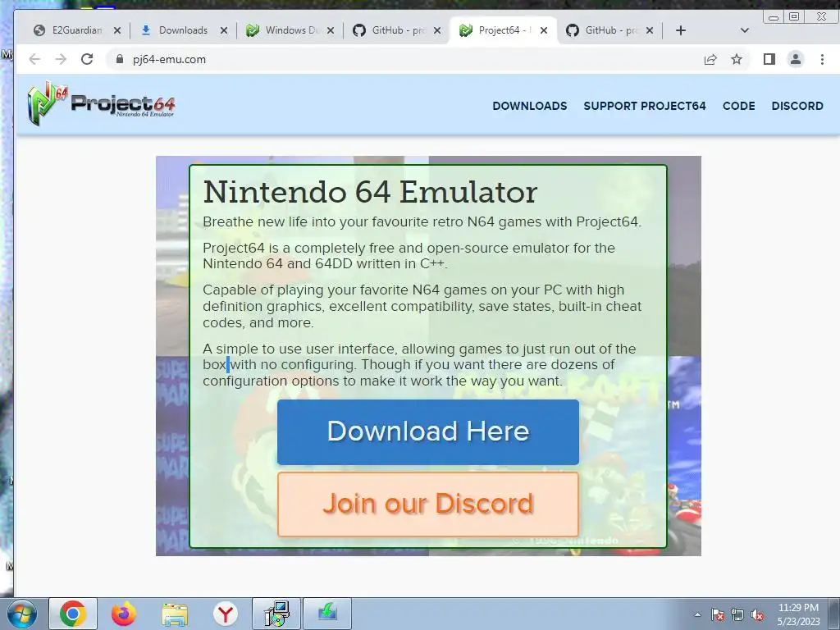Close the E2Guardian tab
The image size is (840, 630).
pyautogui.click(x=117, y=30)
